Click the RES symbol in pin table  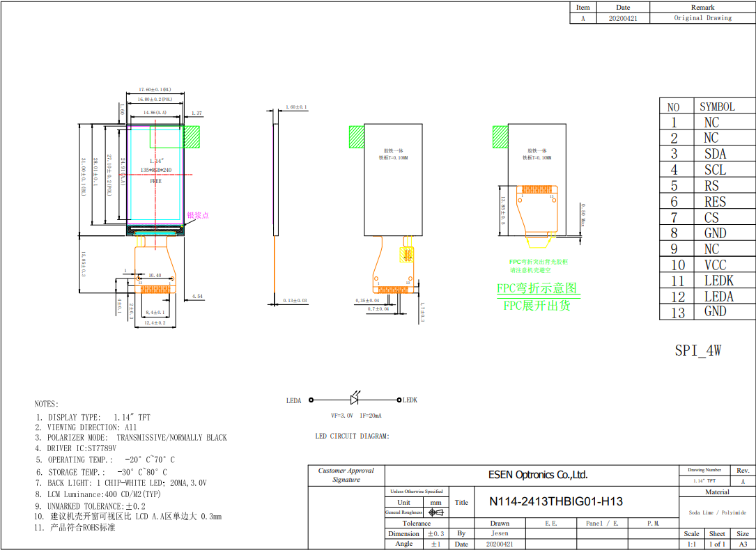pos(715,202)
